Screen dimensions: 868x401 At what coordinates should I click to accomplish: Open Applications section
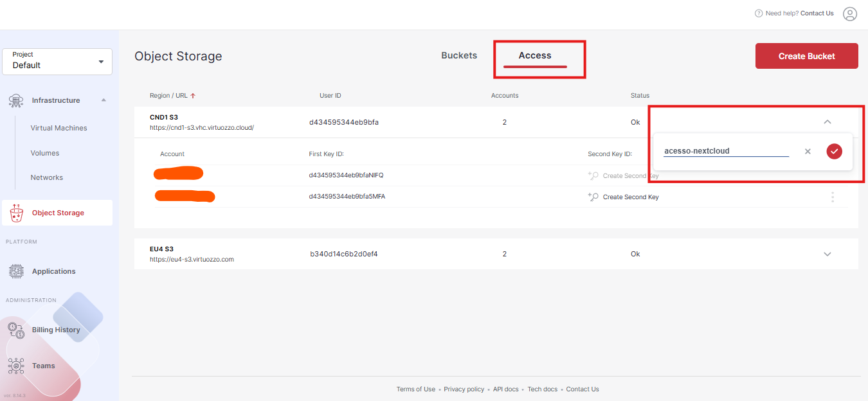click(x=53, y=271)
